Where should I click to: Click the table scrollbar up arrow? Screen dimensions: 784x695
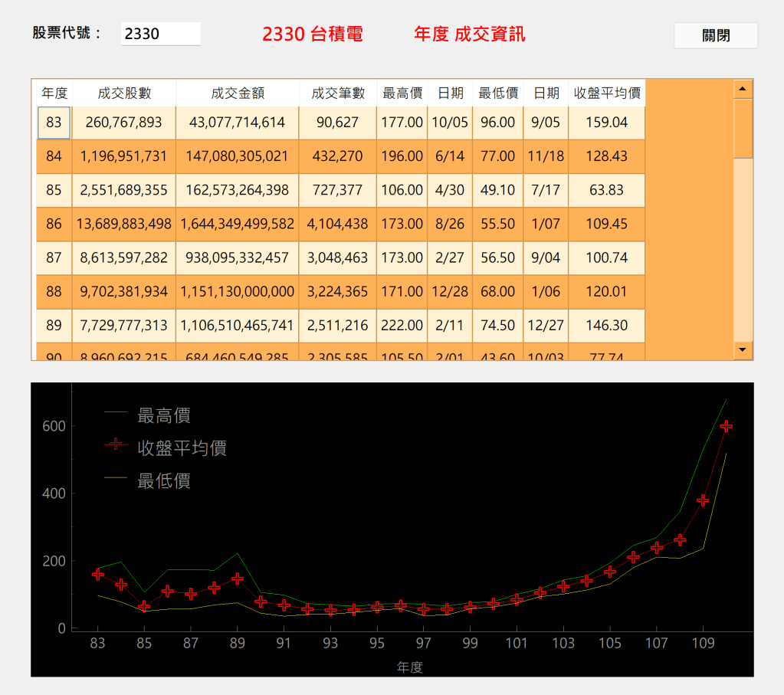pyautogui.click(x=743, y=89)
